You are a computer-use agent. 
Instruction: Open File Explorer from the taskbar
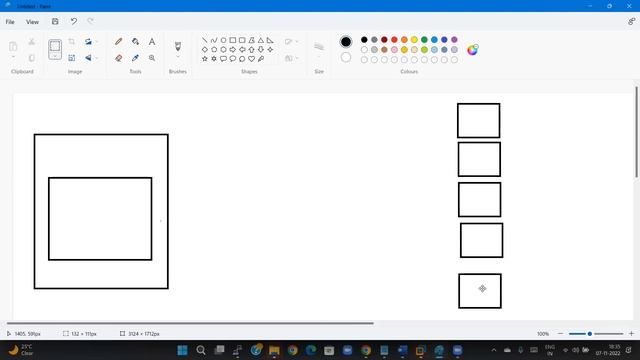click(x=274, y=350)
